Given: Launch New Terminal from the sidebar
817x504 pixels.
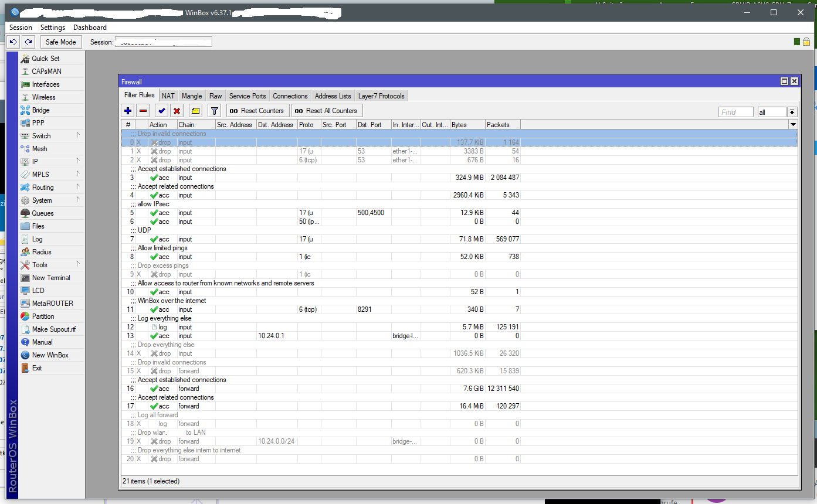Looking at the screenshot, I should coord(51,278).
